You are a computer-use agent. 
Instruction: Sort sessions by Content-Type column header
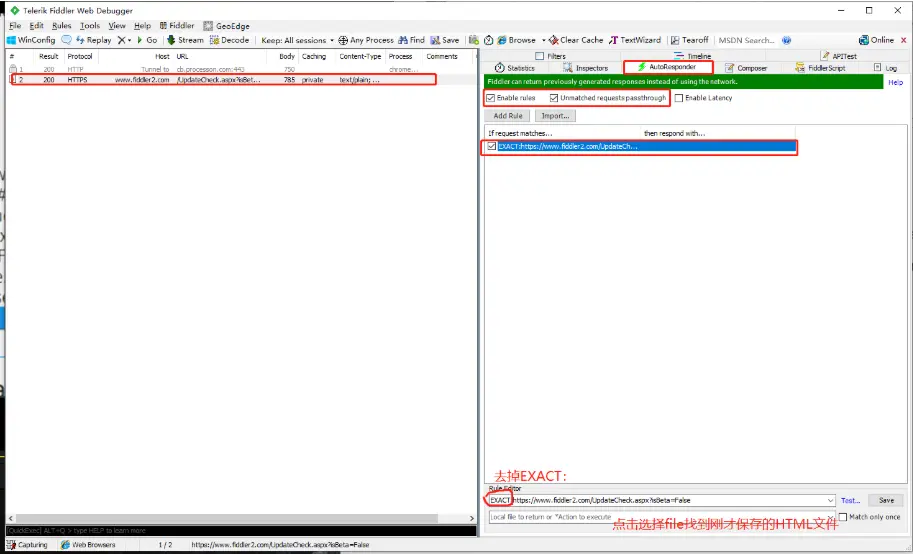coord(360,57)
